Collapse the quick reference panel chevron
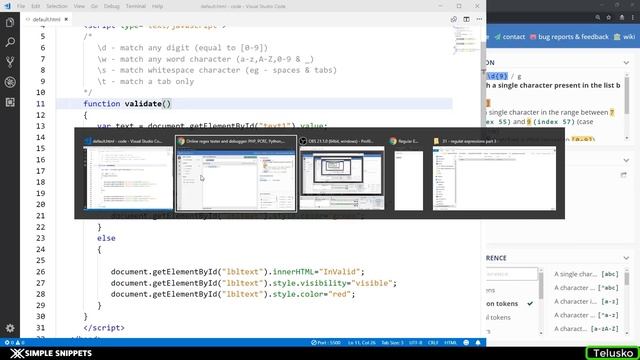Viewport: 640px width, 360px height. 626,258
